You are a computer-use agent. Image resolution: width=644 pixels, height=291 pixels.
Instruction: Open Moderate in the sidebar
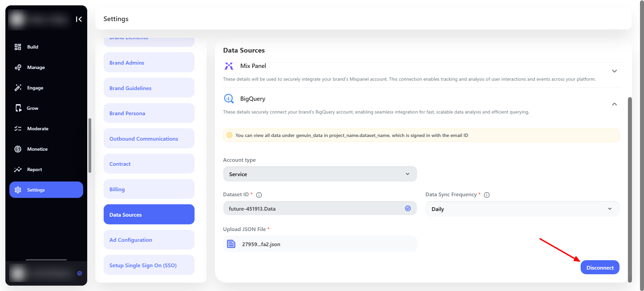[x=46, y=129]
